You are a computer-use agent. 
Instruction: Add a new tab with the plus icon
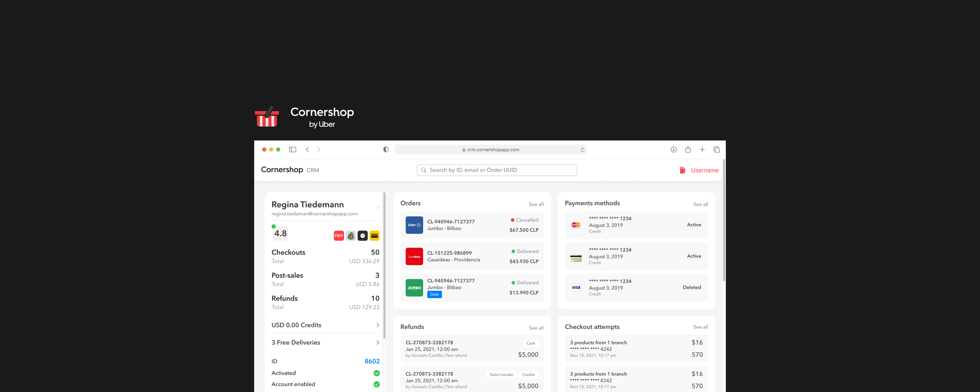[702, 149]
